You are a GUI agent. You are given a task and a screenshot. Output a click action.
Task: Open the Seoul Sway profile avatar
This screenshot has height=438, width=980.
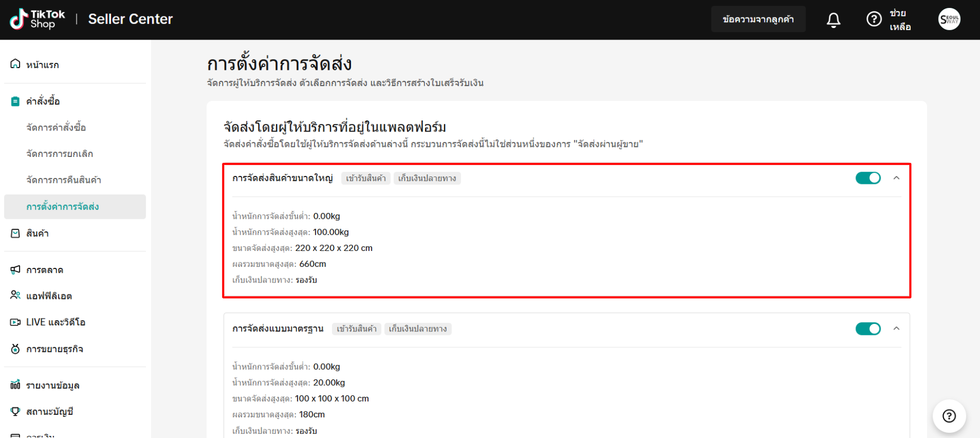pos(949,20)
